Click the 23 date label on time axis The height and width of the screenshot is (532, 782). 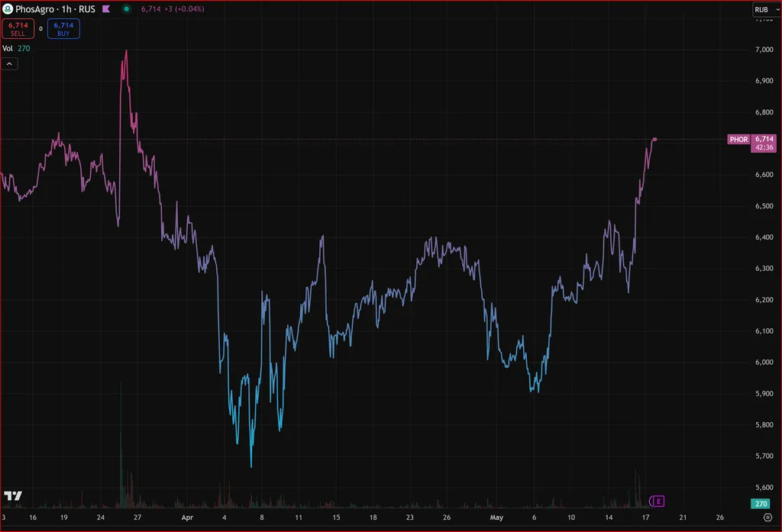point(410,517)
